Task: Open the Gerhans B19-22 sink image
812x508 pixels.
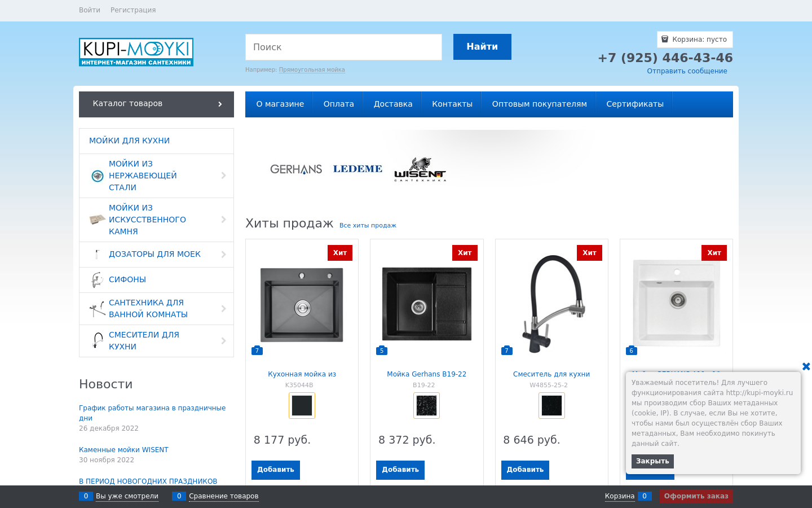Action: (x=427, y=304)
